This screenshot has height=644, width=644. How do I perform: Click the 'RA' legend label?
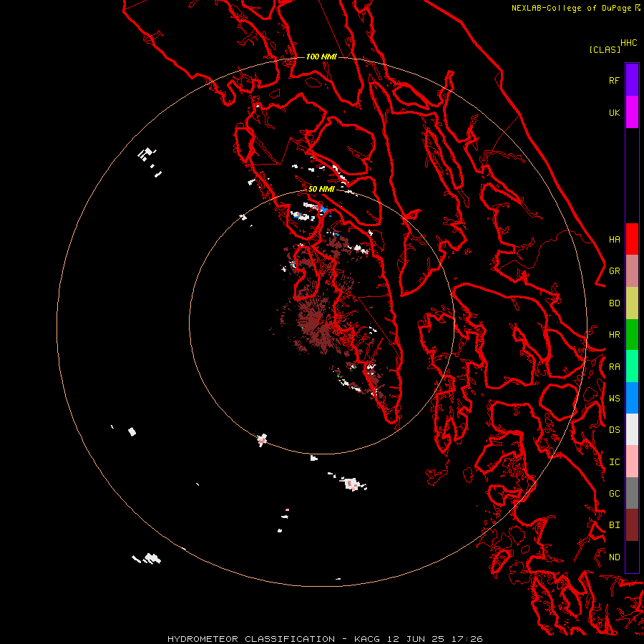pyautogui.click(x=615, y=367)
